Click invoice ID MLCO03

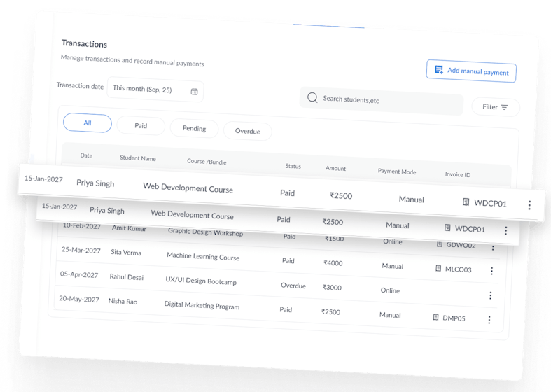click(458, 269)
